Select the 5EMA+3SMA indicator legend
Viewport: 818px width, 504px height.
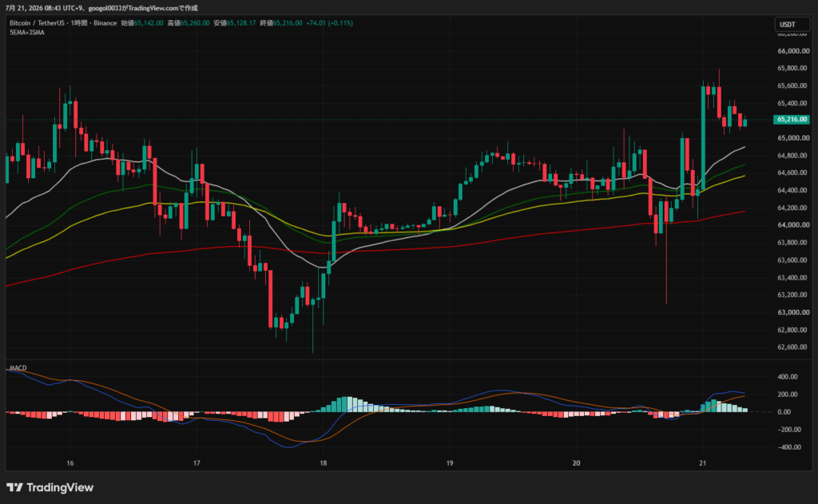coord(27,32)
